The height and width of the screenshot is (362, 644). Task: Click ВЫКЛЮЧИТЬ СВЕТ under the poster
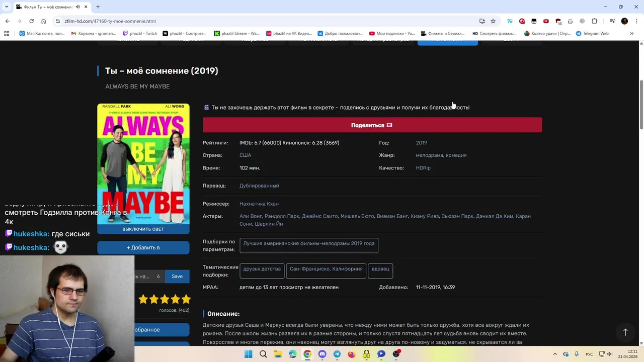(143, 229)
